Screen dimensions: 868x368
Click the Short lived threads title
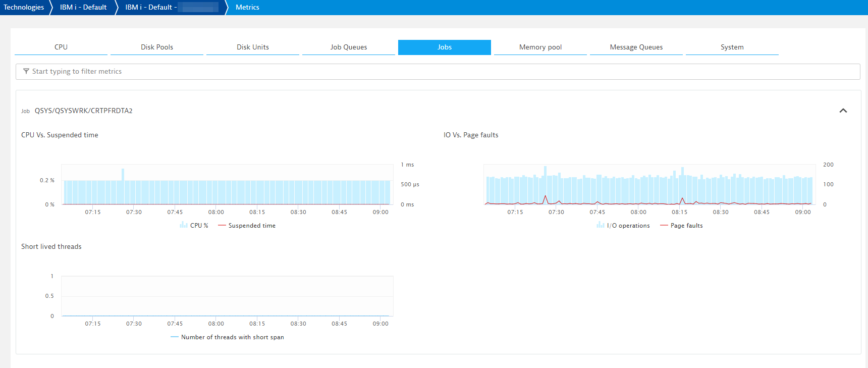pos(51,246)
